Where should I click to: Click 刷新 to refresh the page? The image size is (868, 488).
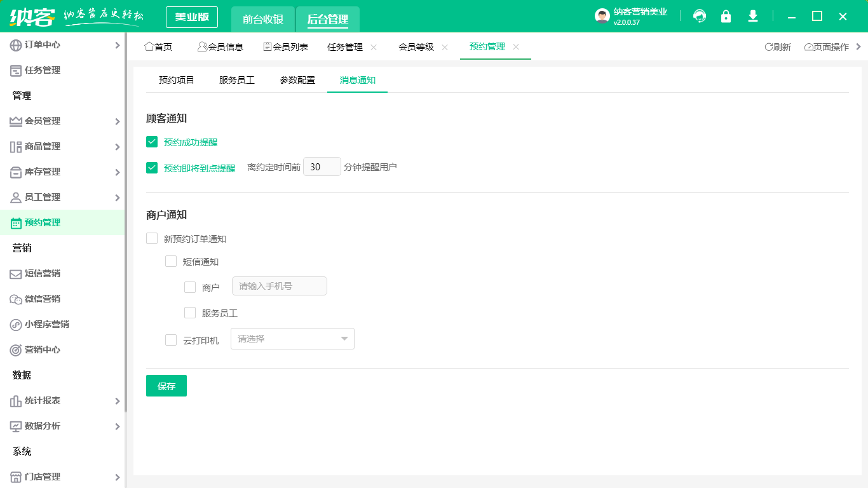click(778, 46)
